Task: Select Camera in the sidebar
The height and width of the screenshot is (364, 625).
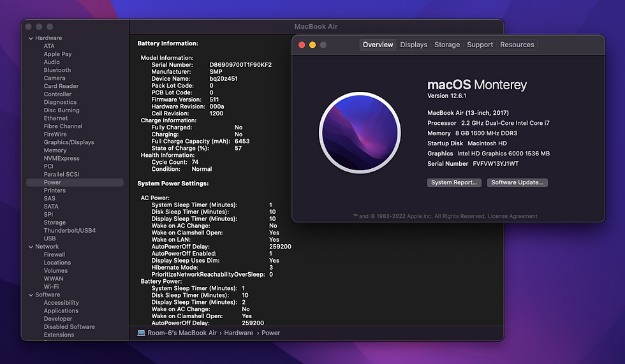Action: pos(55,78)
